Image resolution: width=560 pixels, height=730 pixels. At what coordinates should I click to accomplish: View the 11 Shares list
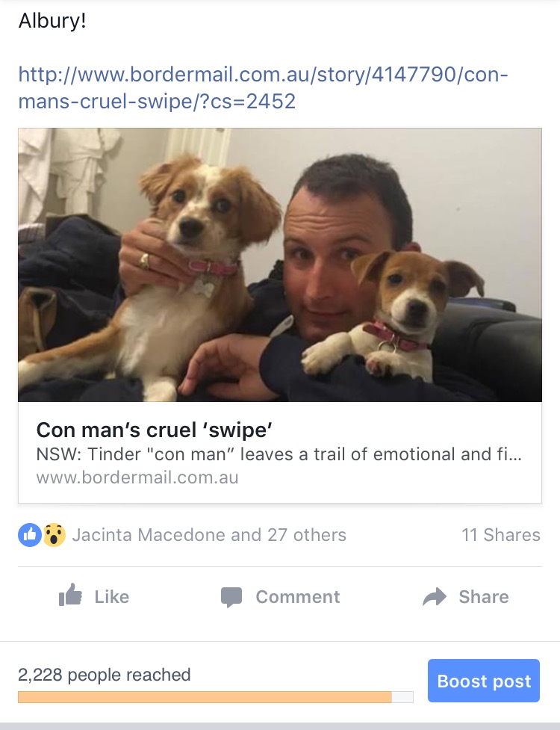click(x=501, y=535)
